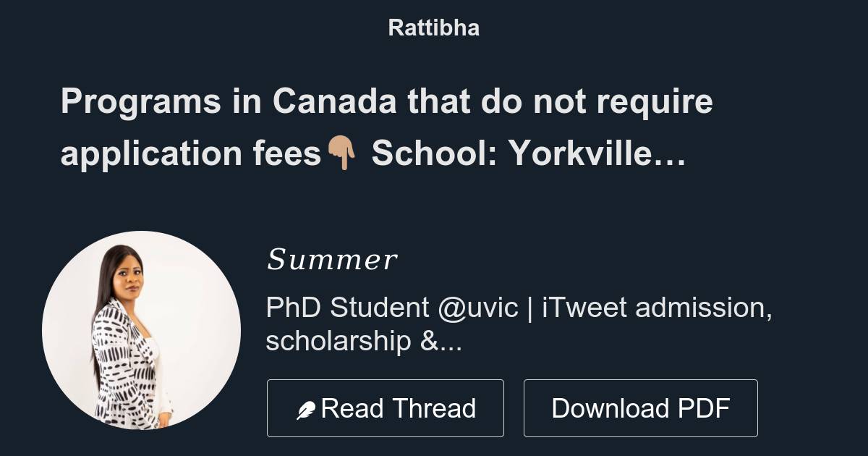Click the author name Summer
This screenshot has height=456, width=868.
point(332,259)
